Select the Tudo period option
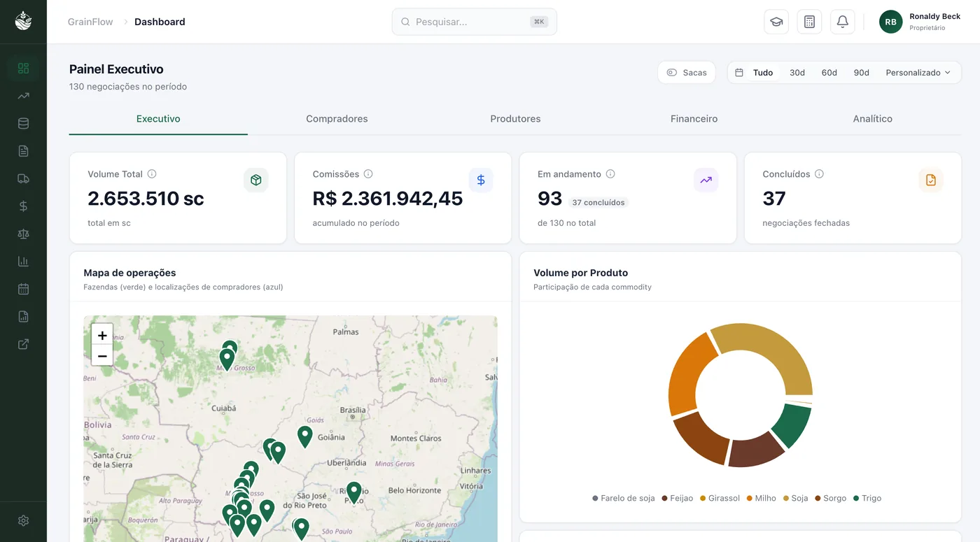The image size is (980, 542). click(x=763, y=73)
